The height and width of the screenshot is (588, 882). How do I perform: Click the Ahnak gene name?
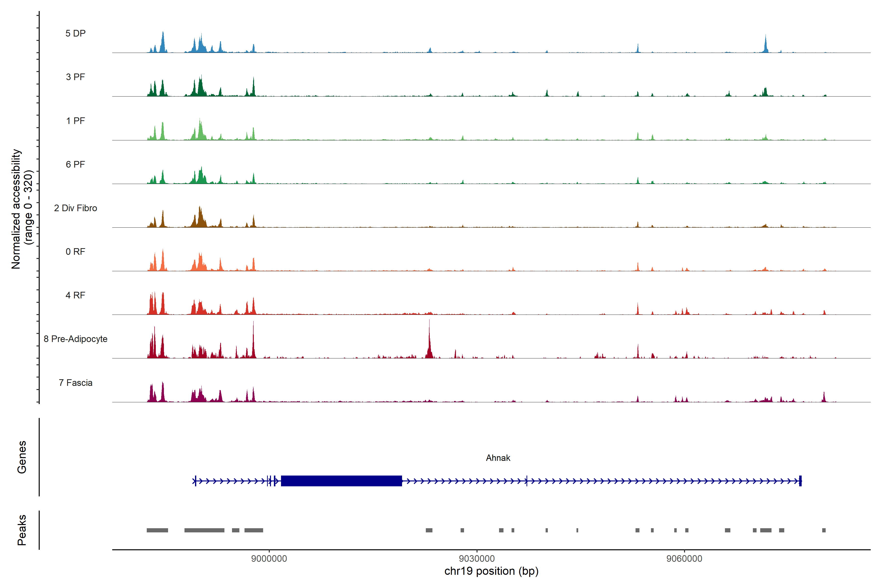[498, 458]
